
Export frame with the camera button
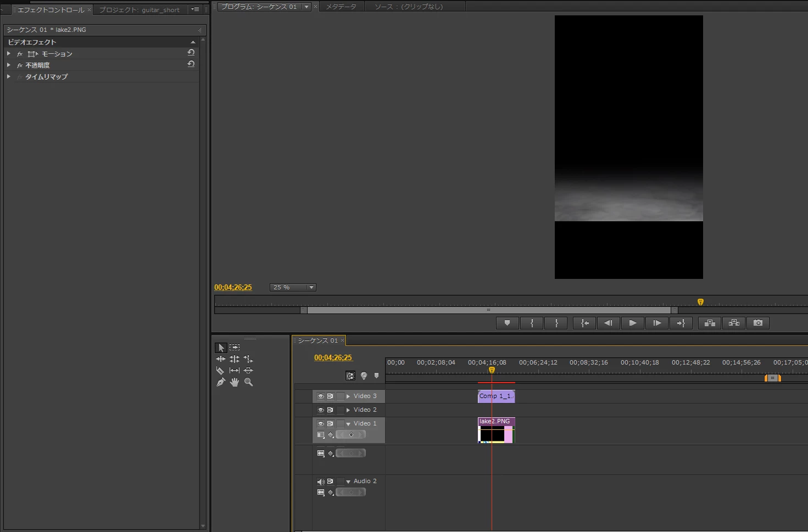coord(758,323)
